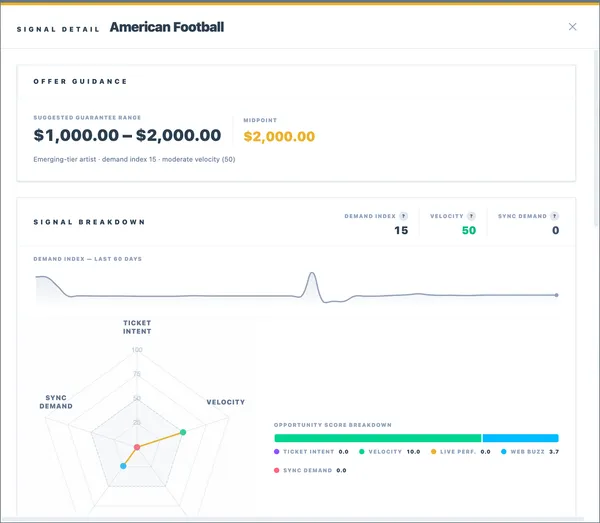This screenshot has height=523, width=600.
Task: Click the OFFER GUIDANCE heading
Action: pos(80,81)
